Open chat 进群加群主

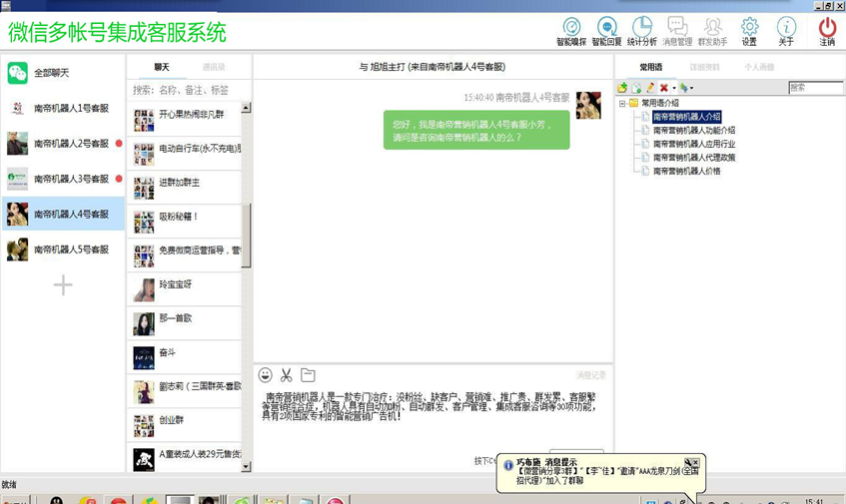tap(184, 187)
